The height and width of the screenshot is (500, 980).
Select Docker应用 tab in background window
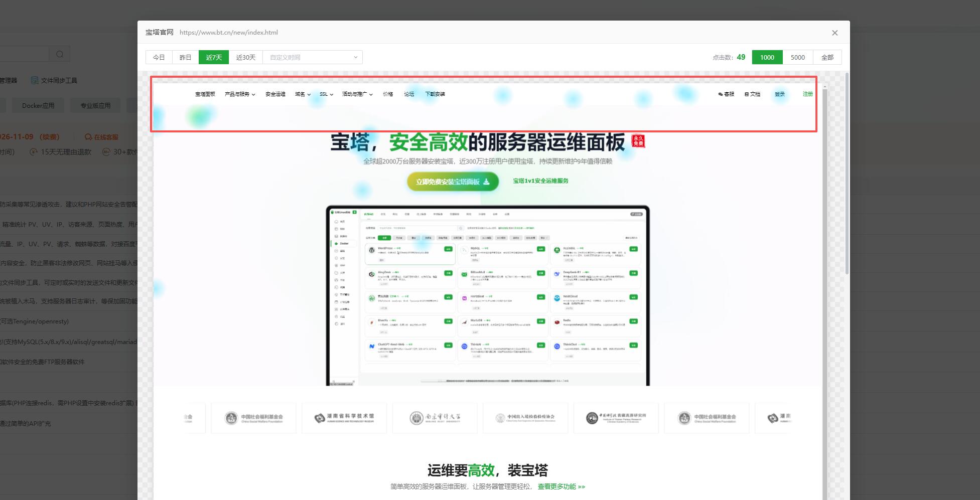tap(38, 106)
